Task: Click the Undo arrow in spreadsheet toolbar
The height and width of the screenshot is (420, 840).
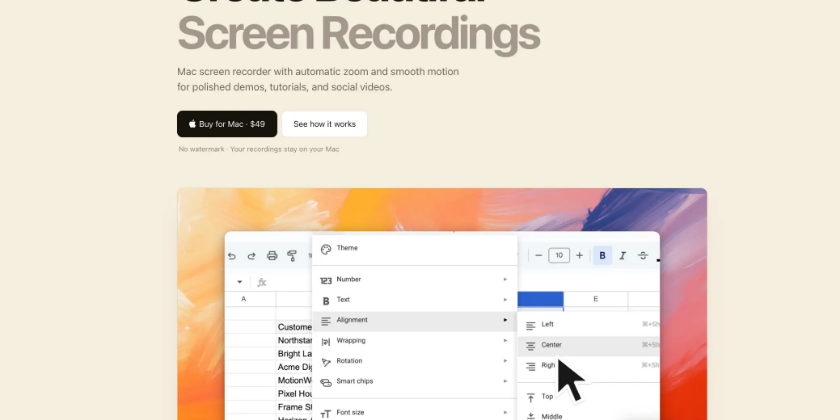Action: pyautogui.click(x=231, y=256)
